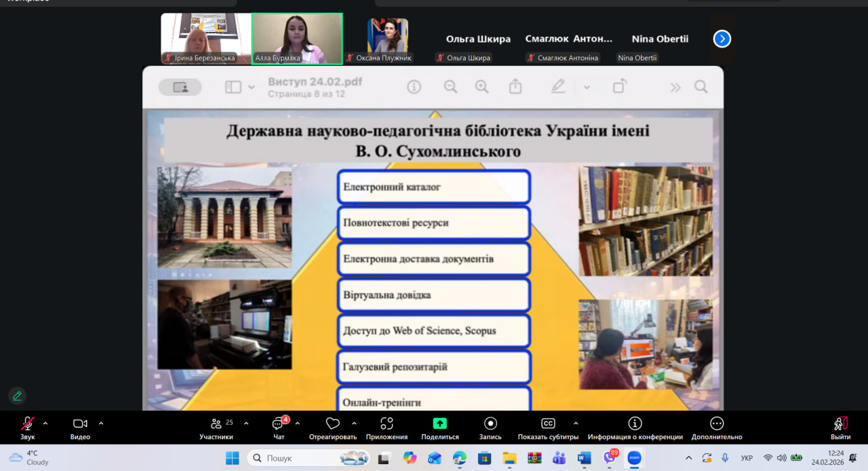Image resolution: width=868 pixels, height=471 pixels.
Task: Expand video options arrow next to Видео
Action: [101, 423]
